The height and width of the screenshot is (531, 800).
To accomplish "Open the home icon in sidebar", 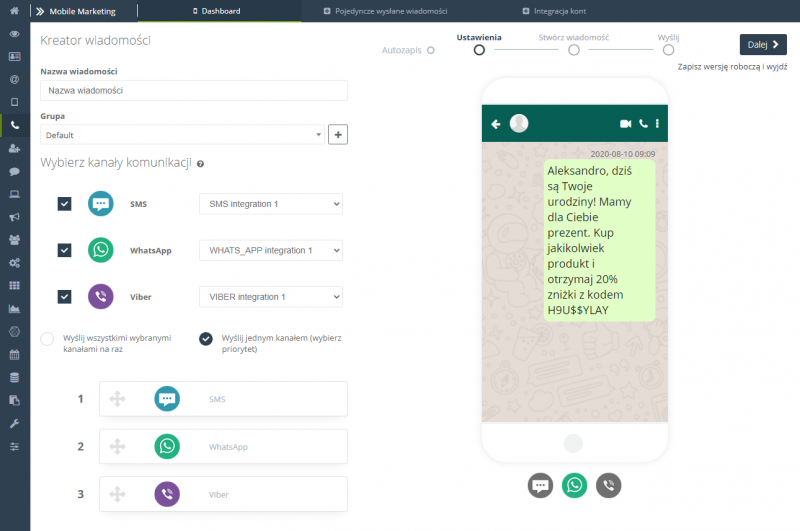I will [x=14, y=11].
